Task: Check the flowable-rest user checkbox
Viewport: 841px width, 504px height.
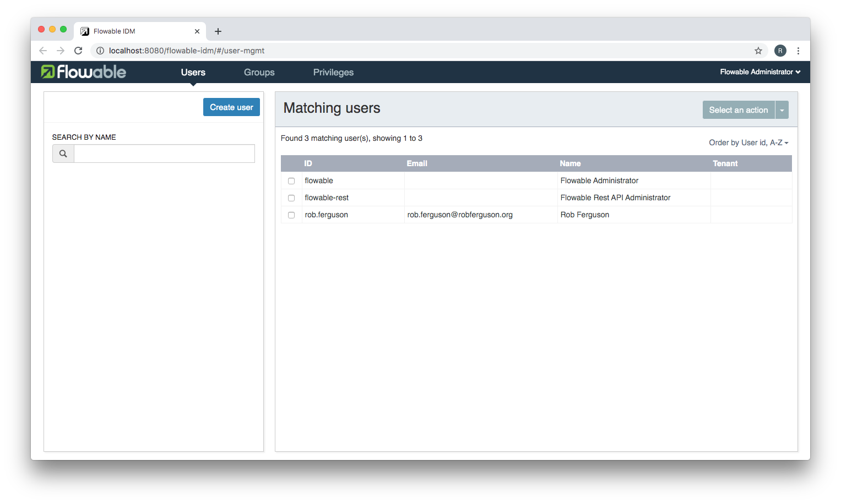Action: click(x=291, y=198)
